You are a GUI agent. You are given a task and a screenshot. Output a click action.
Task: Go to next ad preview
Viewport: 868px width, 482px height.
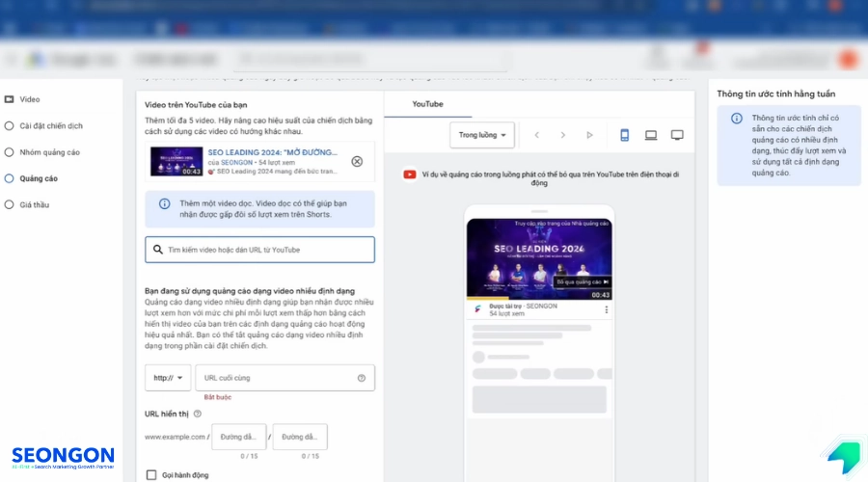[x=563, y=135]
